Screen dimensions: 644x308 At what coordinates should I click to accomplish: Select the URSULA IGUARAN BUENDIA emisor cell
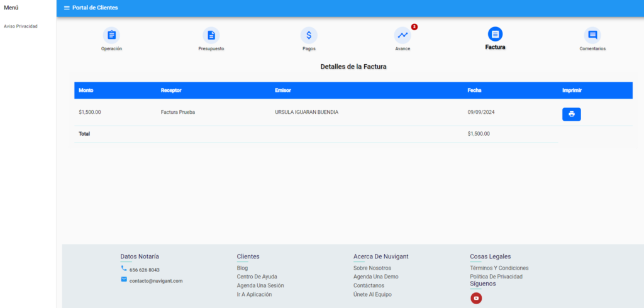point(307,112)
